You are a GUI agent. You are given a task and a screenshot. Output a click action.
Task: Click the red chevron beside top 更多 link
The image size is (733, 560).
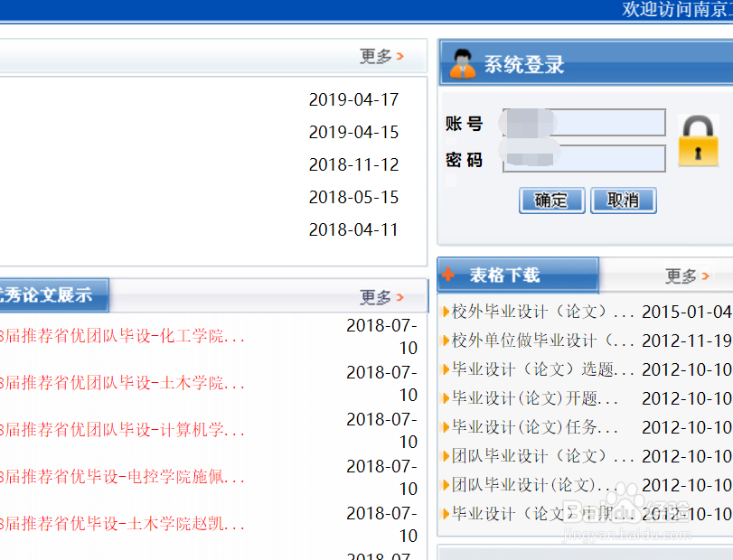pos(401,56)
